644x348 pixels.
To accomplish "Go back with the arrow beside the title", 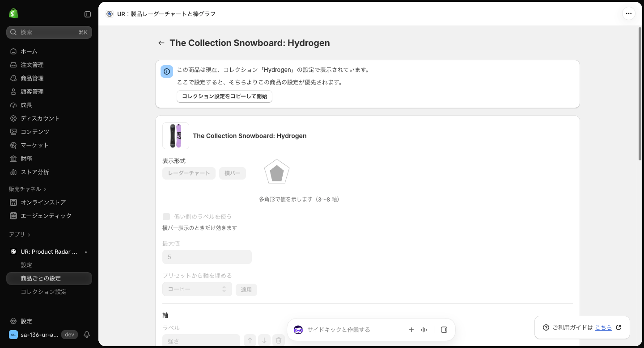I will click(161, 43).
